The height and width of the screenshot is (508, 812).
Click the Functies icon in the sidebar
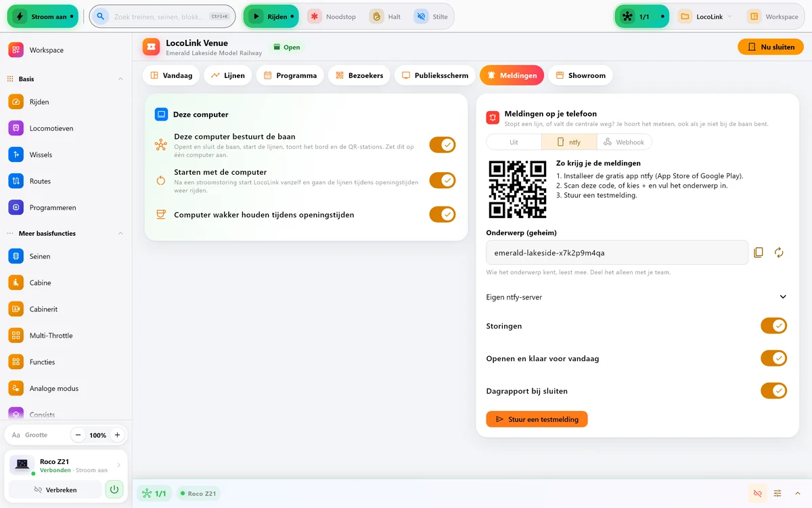point(16,362)
